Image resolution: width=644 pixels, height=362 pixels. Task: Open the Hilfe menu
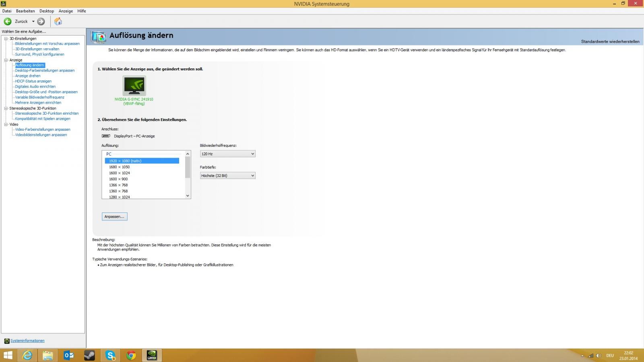82,11
